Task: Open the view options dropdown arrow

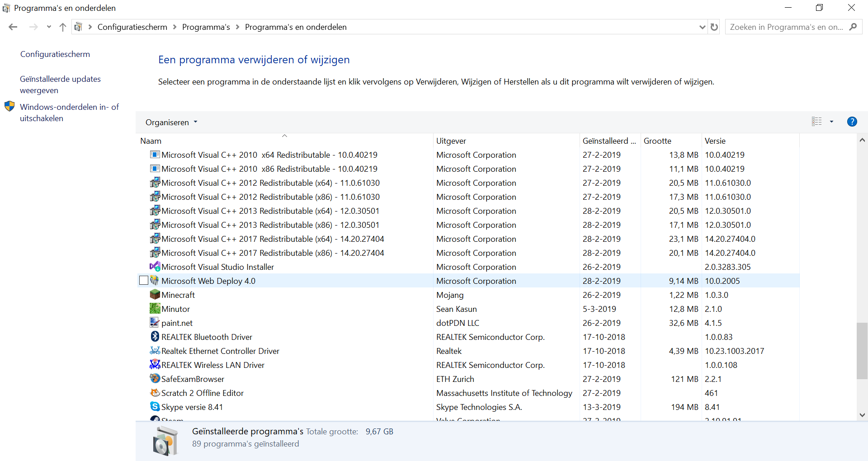Action: pyautogui.click(x=831, y=122)
